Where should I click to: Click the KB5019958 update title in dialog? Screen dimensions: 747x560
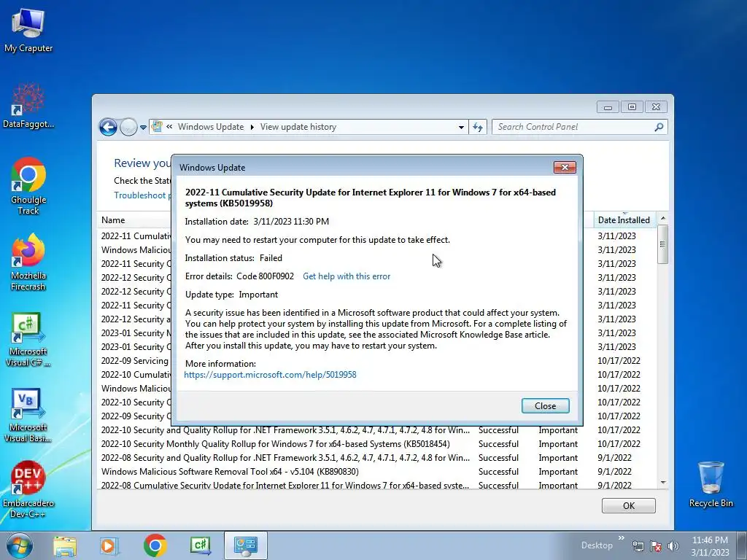(x=370, y=198)
